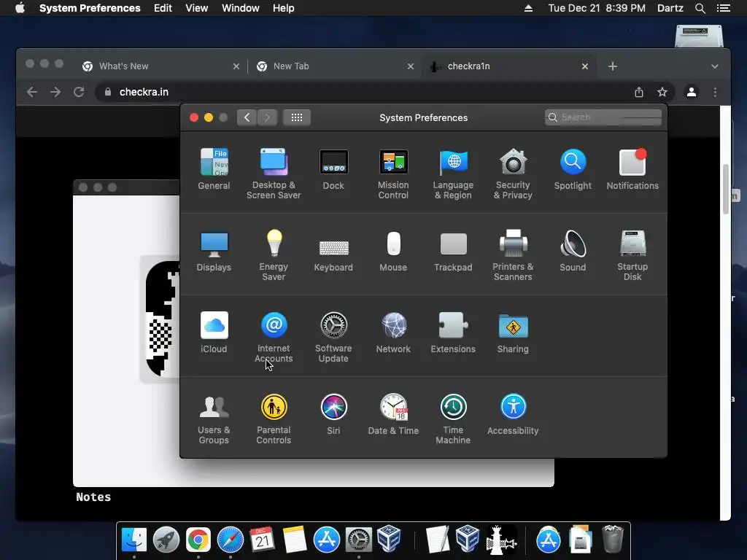
Task: Open Notification Center from menu bar
Action: coord(724,8)
